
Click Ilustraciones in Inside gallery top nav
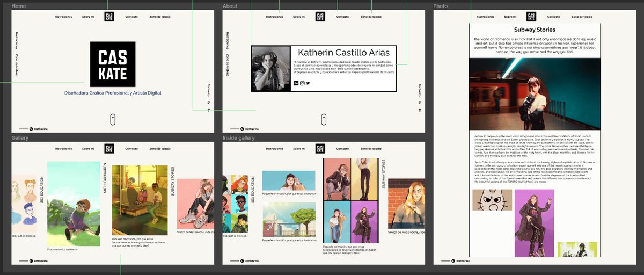click(274, 149)
